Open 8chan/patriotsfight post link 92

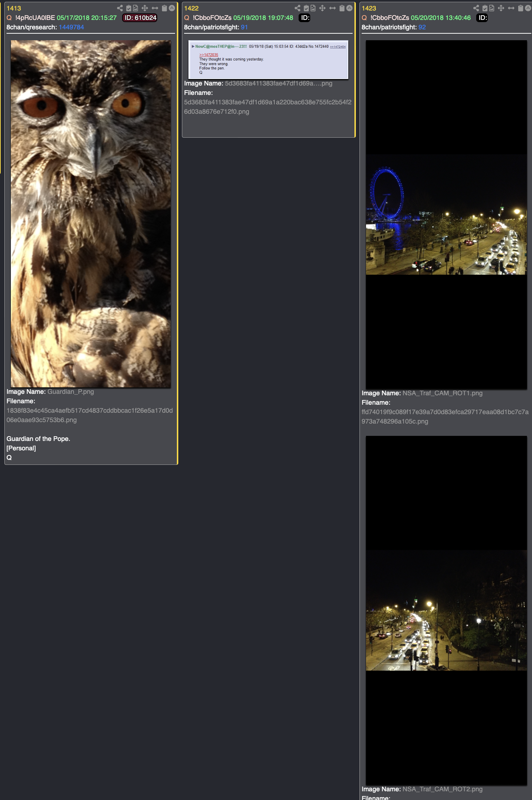click(x=422, y=27)
